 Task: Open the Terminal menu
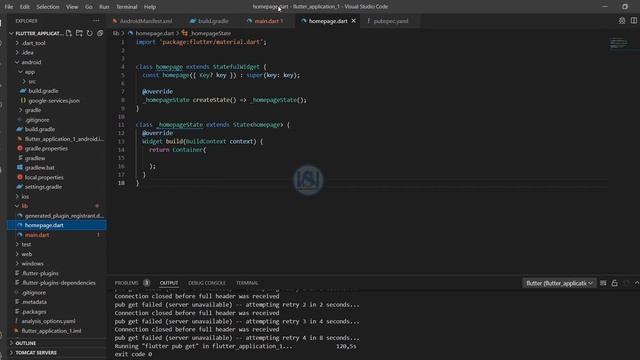click(x=127, y=7)
